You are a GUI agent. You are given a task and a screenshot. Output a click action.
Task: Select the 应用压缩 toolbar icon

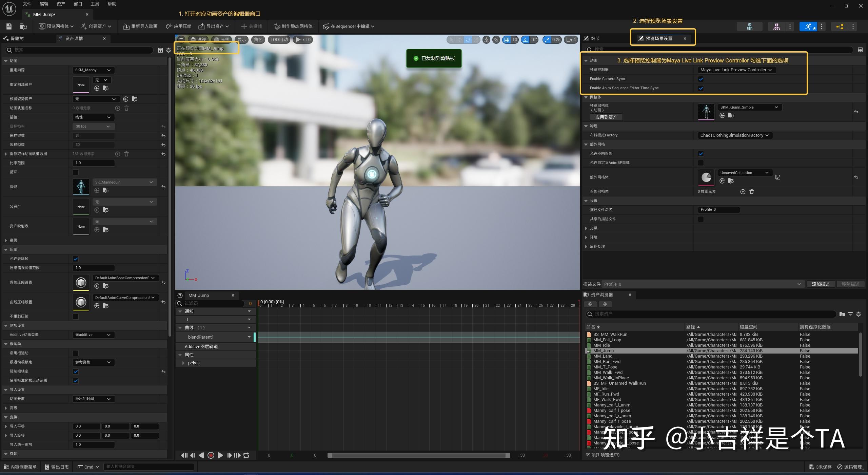(x=179, y=26)
